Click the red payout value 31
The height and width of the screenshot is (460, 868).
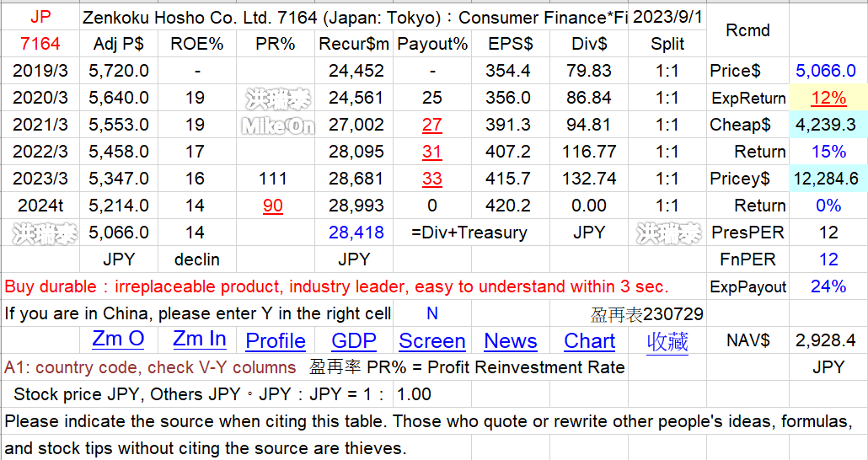coord(431,152)
